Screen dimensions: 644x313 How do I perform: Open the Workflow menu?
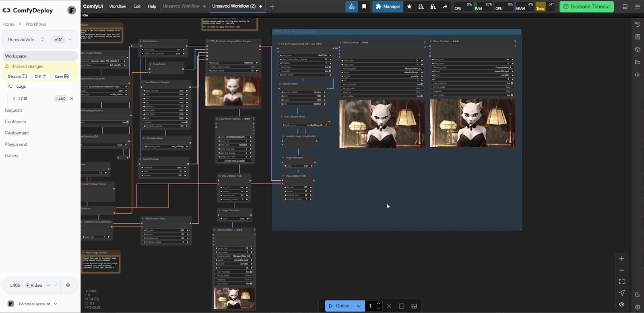coord(118,6)
